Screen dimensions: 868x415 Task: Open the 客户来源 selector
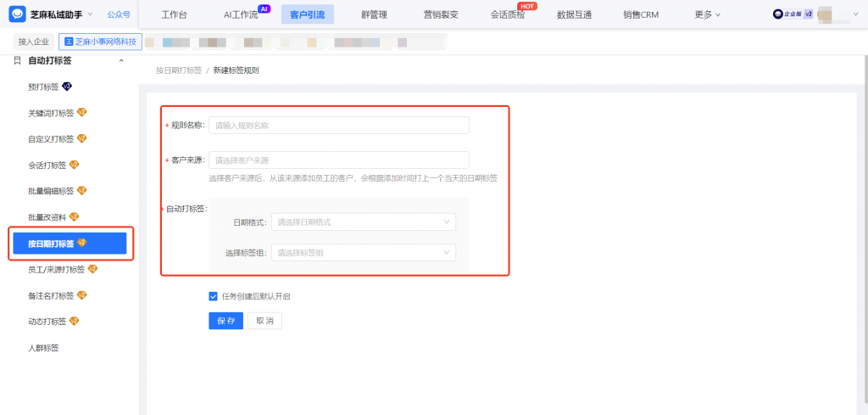[339, 160]
